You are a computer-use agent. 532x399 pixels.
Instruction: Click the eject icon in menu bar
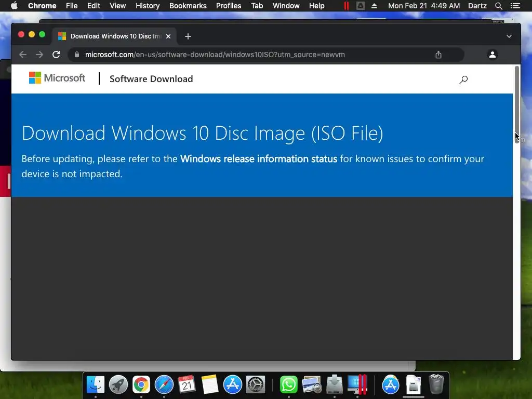[374, 6]
